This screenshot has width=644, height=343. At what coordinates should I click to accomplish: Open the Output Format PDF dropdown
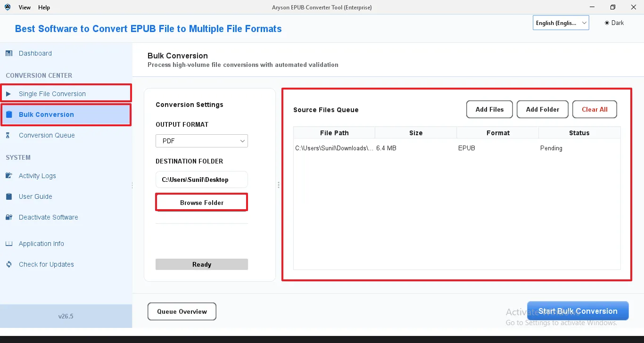tap(202, 141)
